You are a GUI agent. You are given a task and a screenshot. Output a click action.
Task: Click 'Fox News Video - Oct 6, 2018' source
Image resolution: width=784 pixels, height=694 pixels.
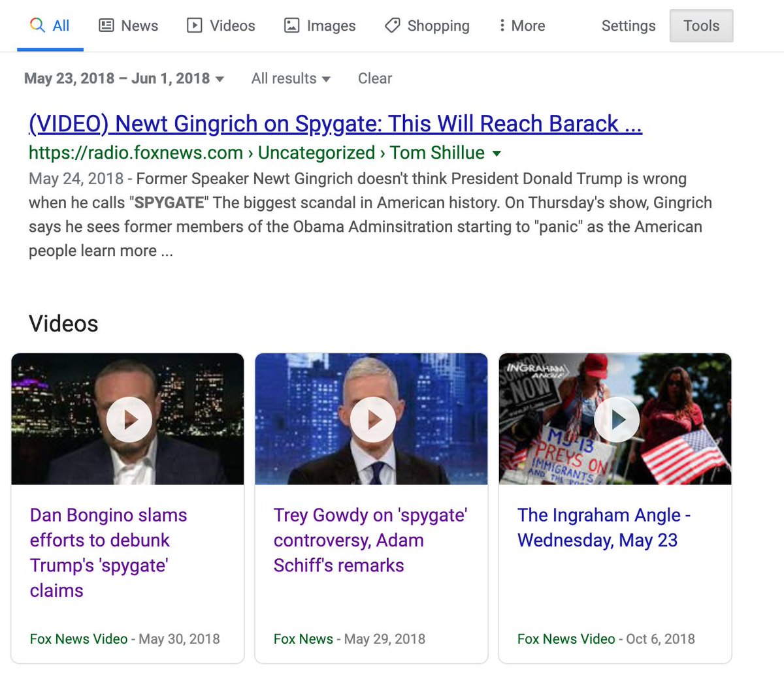pyautogui.click(x=606, y=639)
